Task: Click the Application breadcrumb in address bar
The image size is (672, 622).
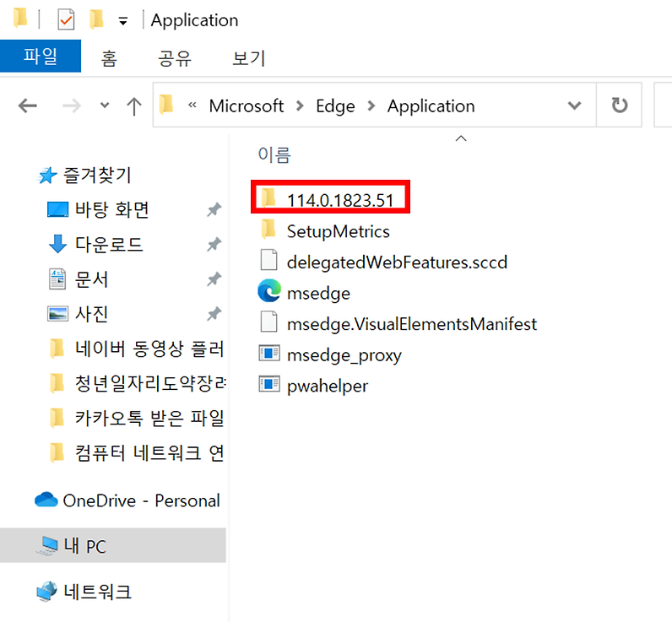Action: (431, 105)
